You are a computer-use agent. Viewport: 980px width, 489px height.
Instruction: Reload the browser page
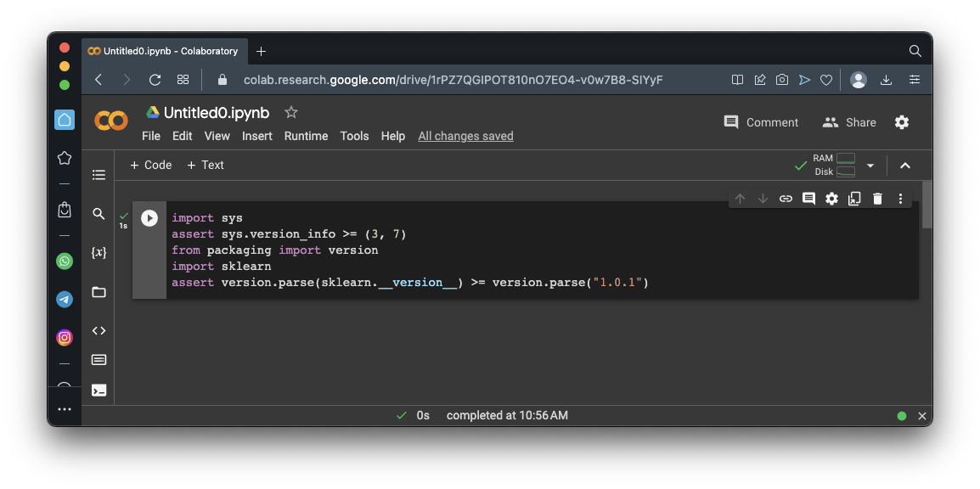point(155,79)
